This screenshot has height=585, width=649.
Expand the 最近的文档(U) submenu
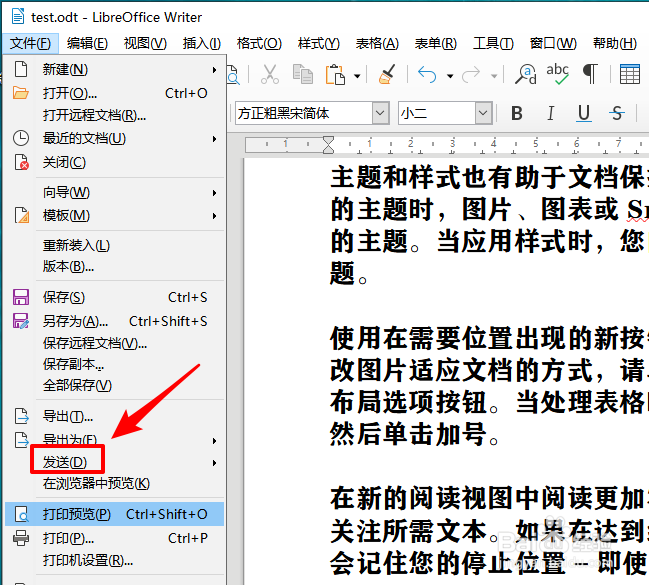pyautogui.click(x=214, y=138)
